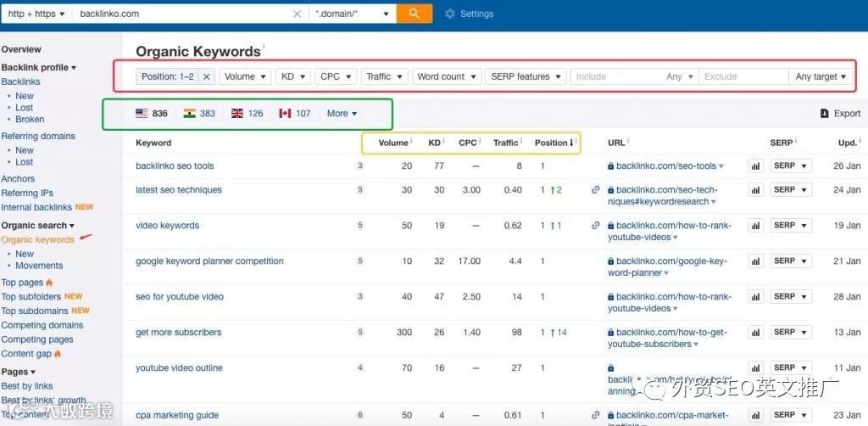Open chart icon for cpa marketing guide
Screen dimensions: 868x426
[755, 415]
